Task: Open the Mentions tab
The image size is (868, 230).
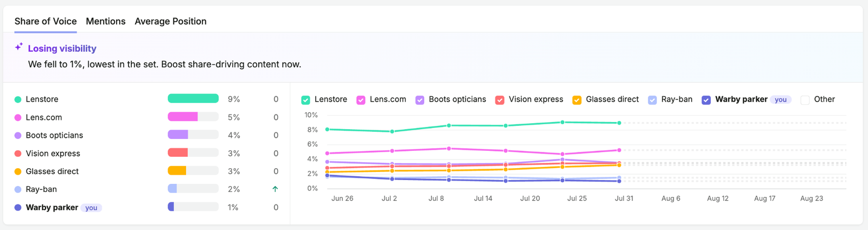Action: click(106, 21)
